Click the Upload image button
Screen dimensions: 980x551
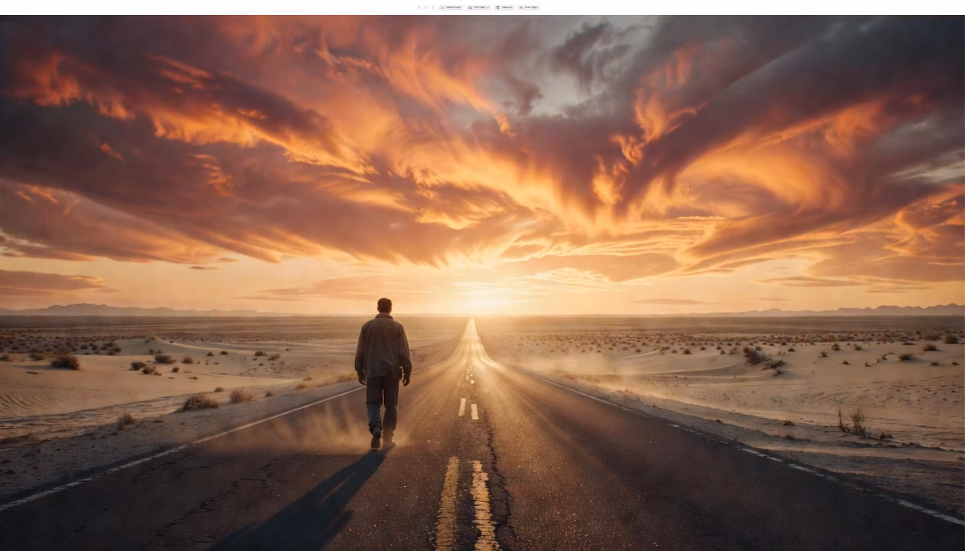click(x=451, y=7)
